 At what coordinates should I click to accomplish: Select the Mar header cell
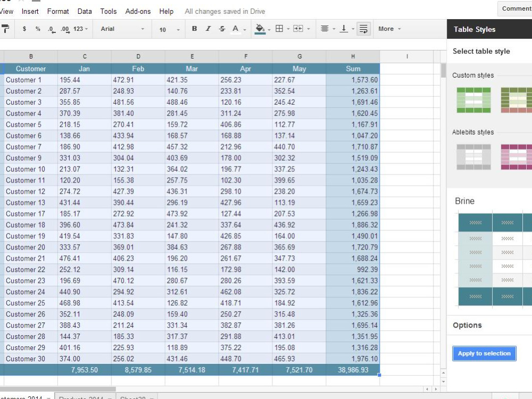pos(192,69)
